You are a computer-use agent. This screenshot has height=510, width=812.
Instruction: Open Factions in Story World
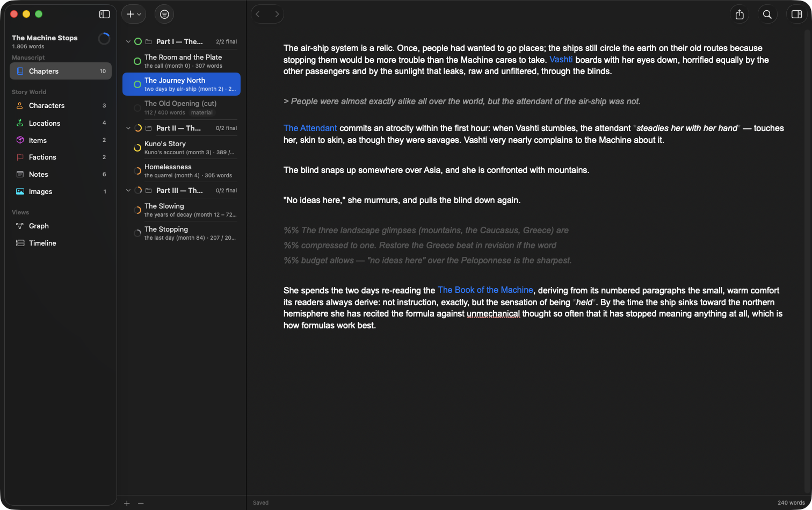61,157
